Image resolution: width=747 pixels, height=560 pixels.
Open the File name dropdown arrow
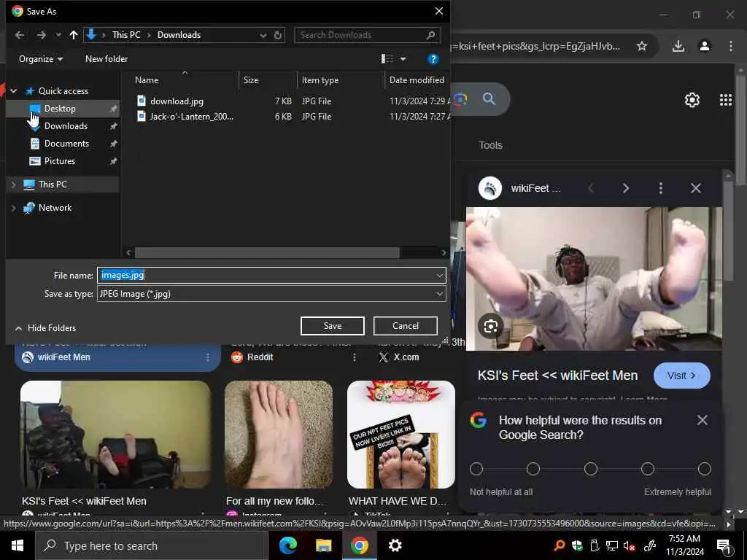pos(439,275)
